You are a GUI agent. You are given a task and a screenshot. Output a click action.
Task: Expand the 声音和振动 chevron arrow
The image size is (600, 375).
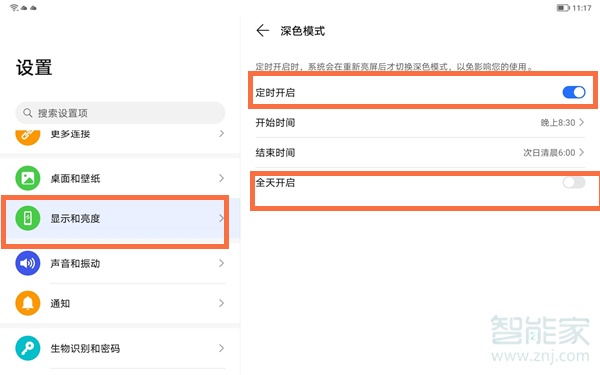221,263
